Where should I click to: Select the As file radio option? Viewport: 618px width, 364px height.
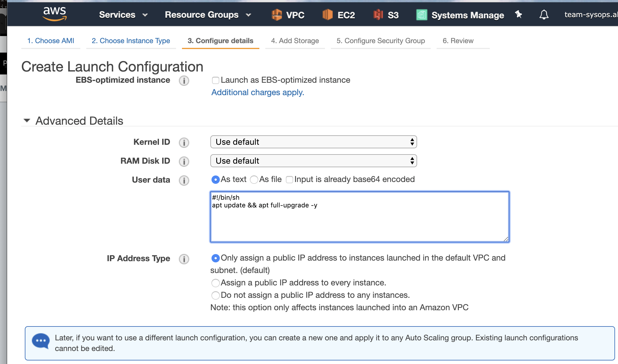(254, 180)
